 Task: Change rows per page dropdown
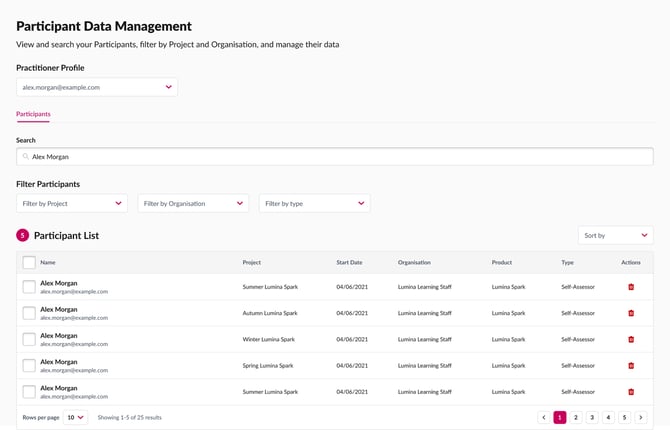coord(75,417)
